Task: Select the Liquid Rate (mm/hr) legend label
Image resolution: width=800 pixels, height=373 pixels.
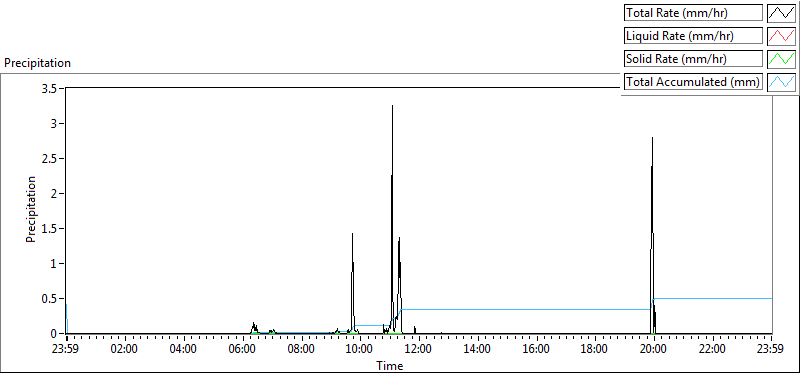Action: point(693,36)
